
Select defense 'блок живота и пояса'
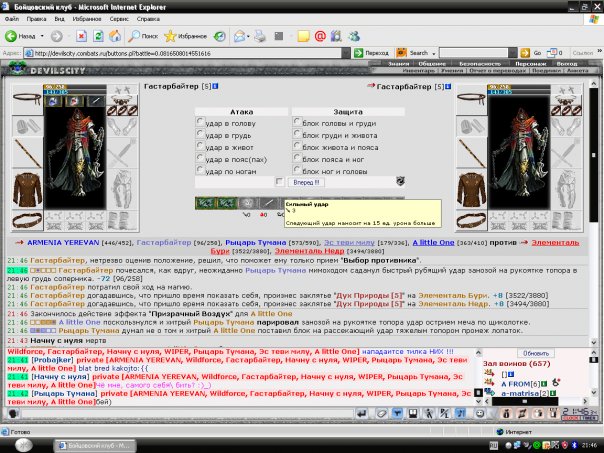click(297, 146)
